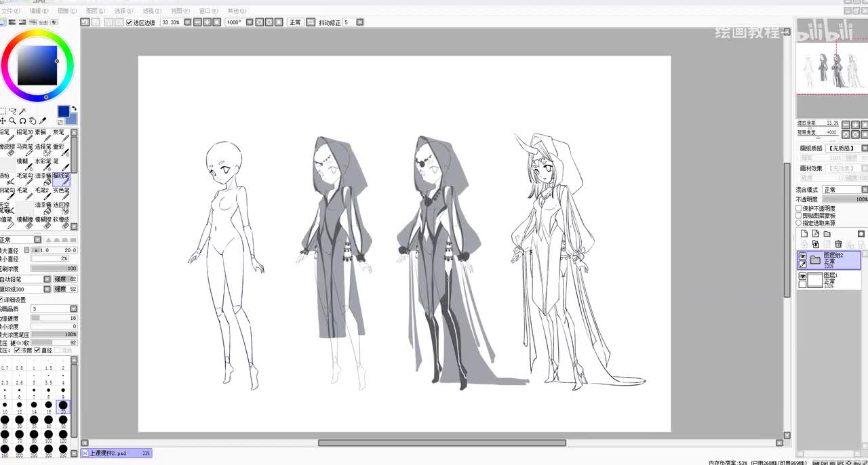Select the zoom magnifier tool
868x465 pixels.
coord(12,121)
